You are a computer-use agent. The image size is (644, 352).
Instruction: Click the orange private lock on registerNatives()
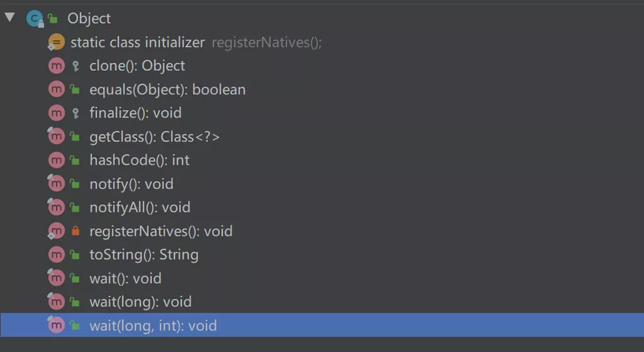(75, 231)
